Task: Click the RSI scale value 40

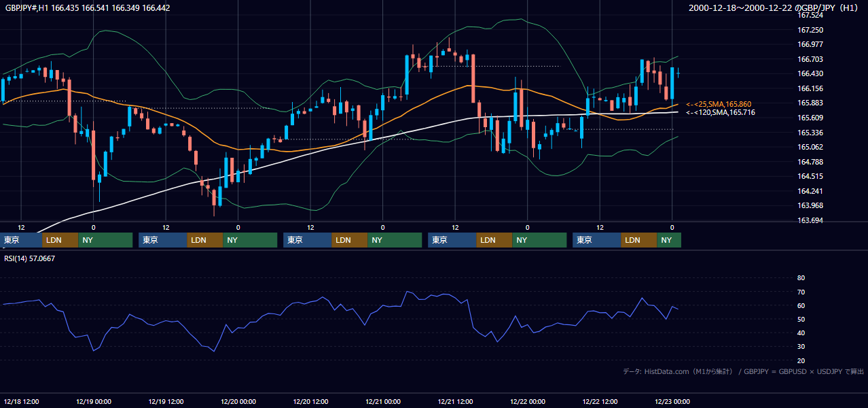Action: tap(801, 333)
